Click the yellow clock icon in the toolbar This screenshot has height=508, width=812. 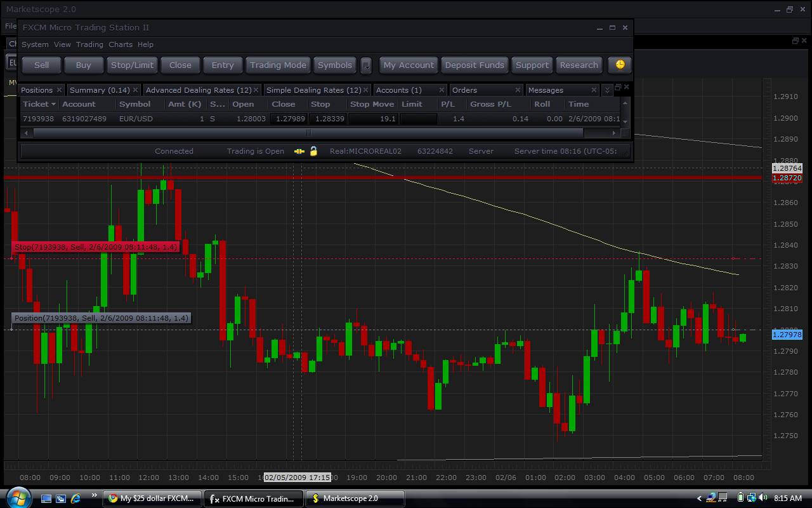620,65
